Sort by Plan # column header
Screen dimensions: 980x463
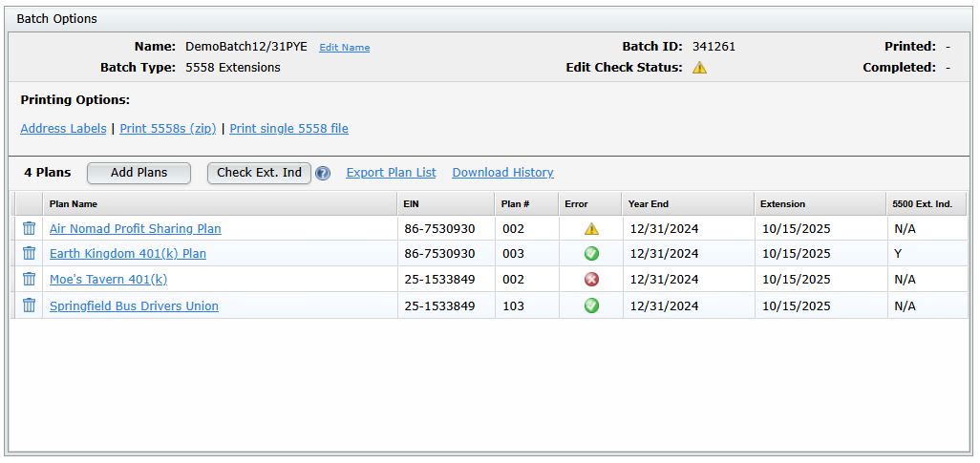pyautogui.click(x=527, y=203)
